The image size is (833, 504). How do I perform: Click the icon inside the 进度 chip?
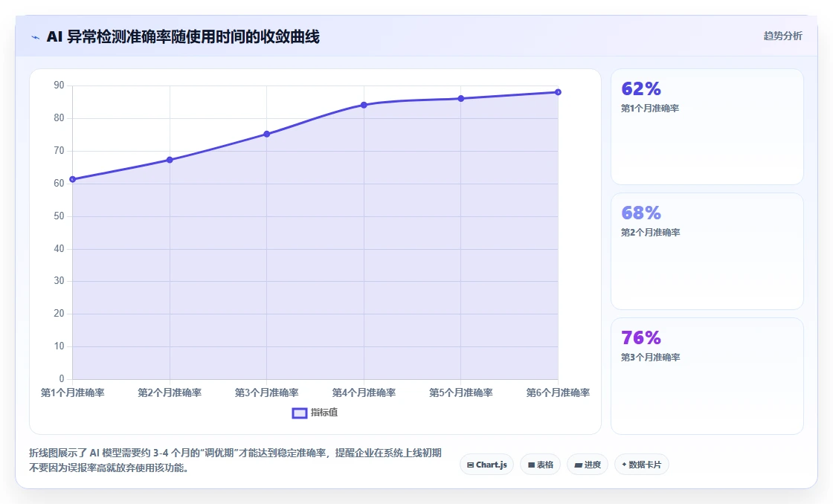[579, 465]
